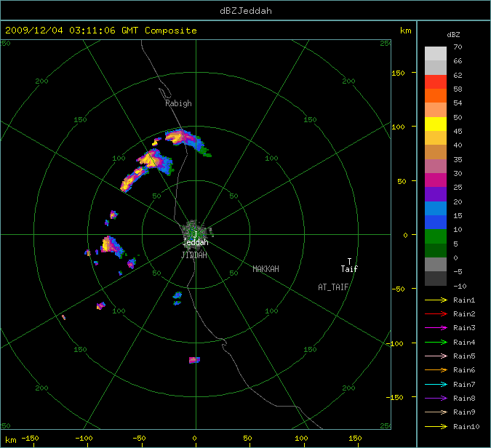The image size is (491, 448).
Task: Click the echo cluster west of Jeddah
Action: coord(112,246)
